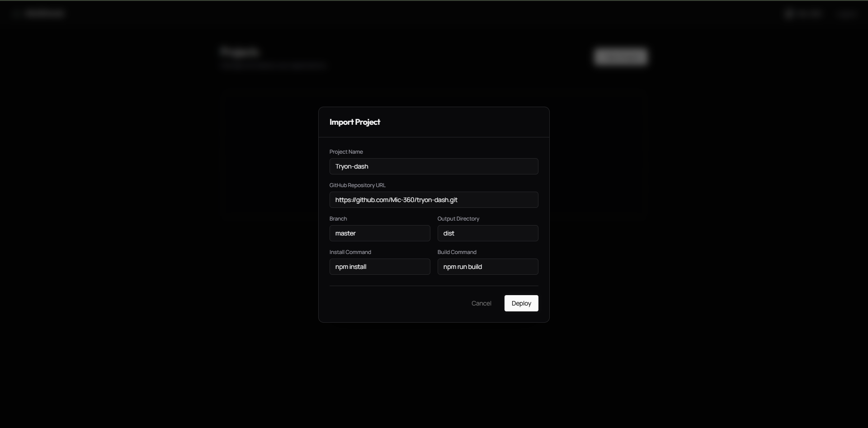Focus the GitHub Repository URL field
This screenshot has height=428, width=868.
434,200
